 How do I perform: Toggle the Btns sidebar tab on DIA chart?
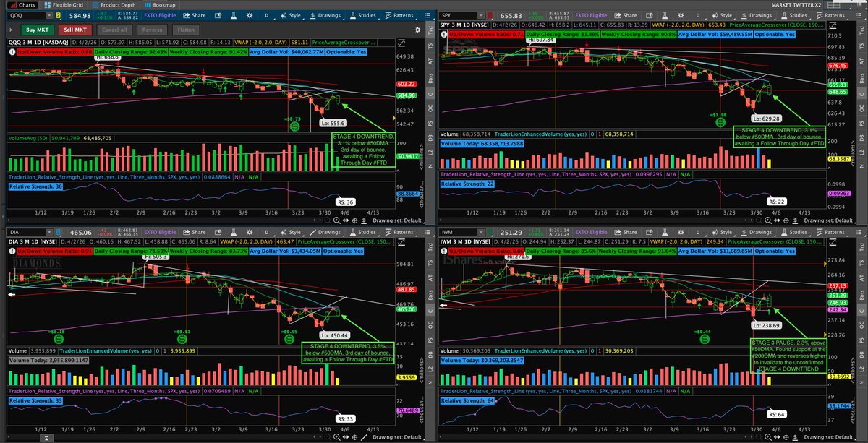(x=430, y=294)
